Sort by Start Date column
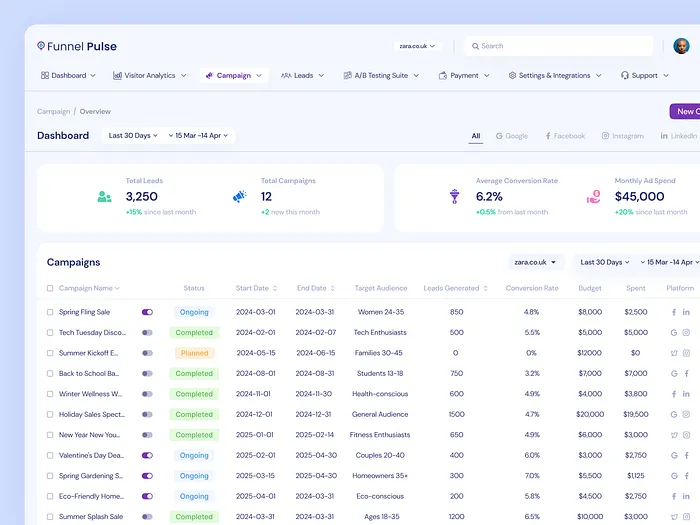 pyautogui.click(x=257, y=288)
